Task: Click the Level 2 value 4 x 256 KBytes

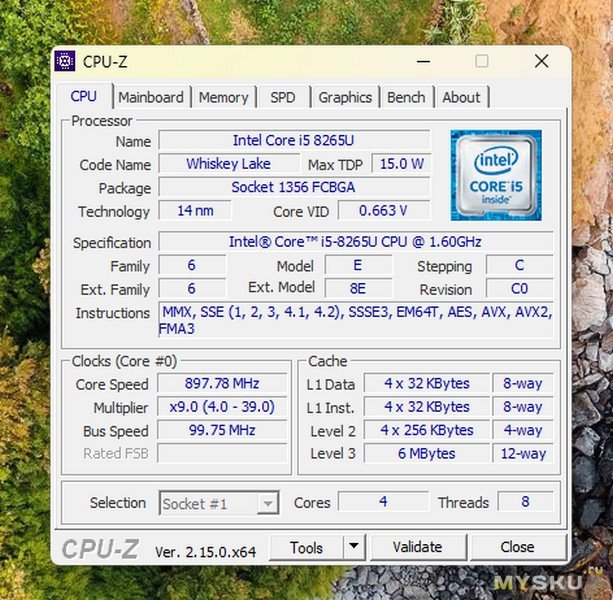Action: 427,430
